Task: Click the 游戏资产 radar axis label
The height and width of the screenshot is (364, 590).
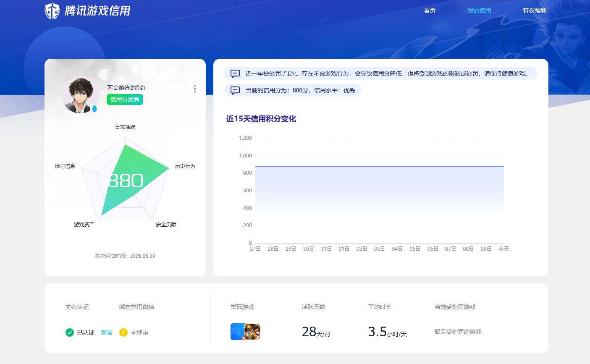Action: (x=84, y=225)
